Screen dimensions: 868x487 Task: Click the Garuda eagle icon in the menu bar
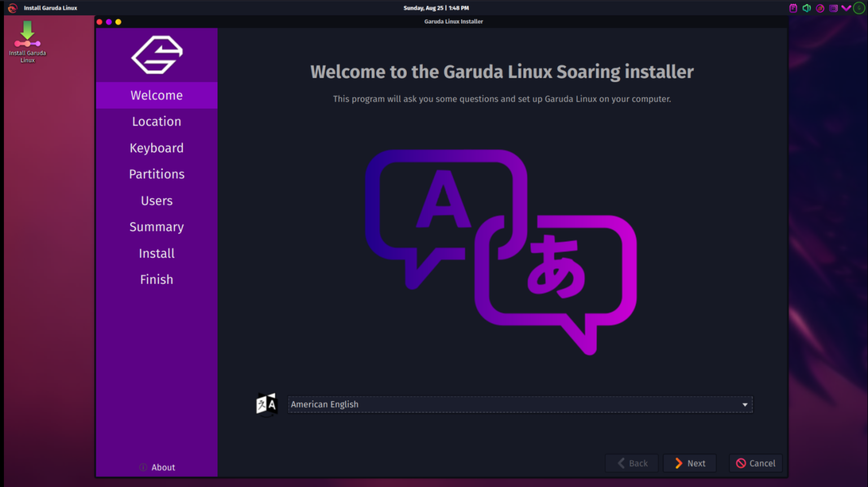(12, 7)
